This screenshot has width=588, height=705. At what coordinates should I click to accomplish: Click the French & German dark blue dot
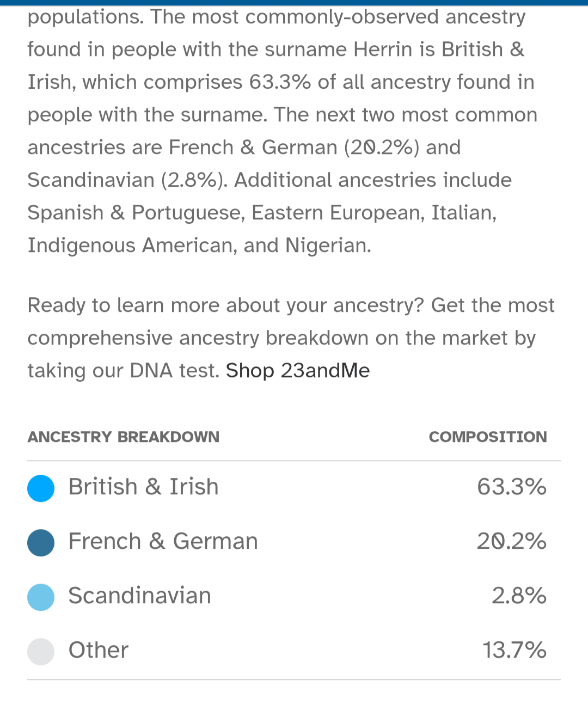(x=41, y=542)
